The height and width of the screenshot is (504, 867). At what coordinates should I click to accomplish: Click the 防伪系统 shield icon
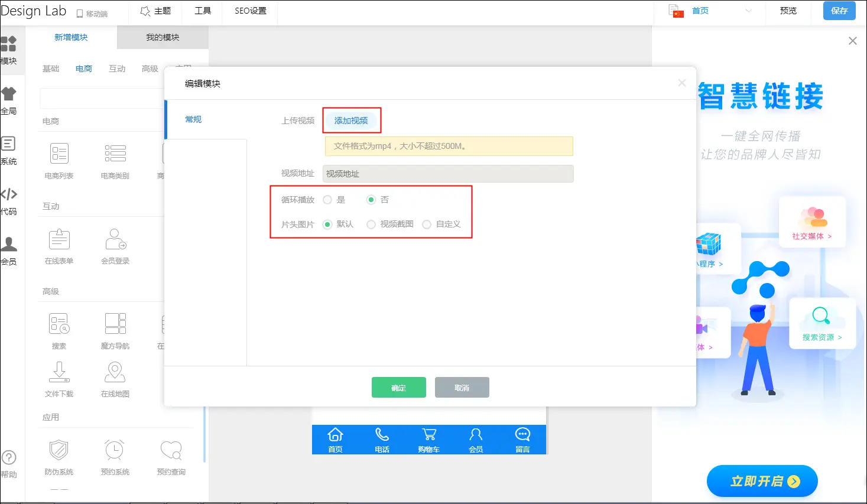point(59,450)
